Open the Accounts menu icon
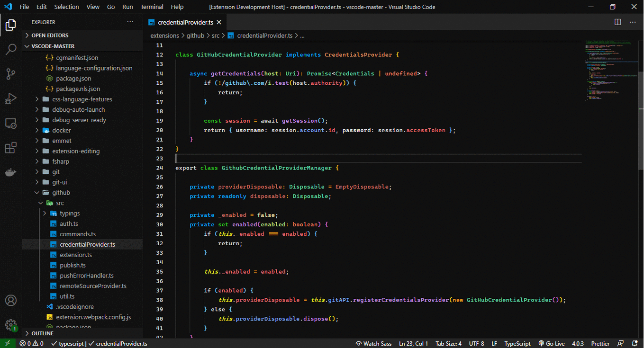The width and height of the screenshot is (644, 348). [10, 301]
